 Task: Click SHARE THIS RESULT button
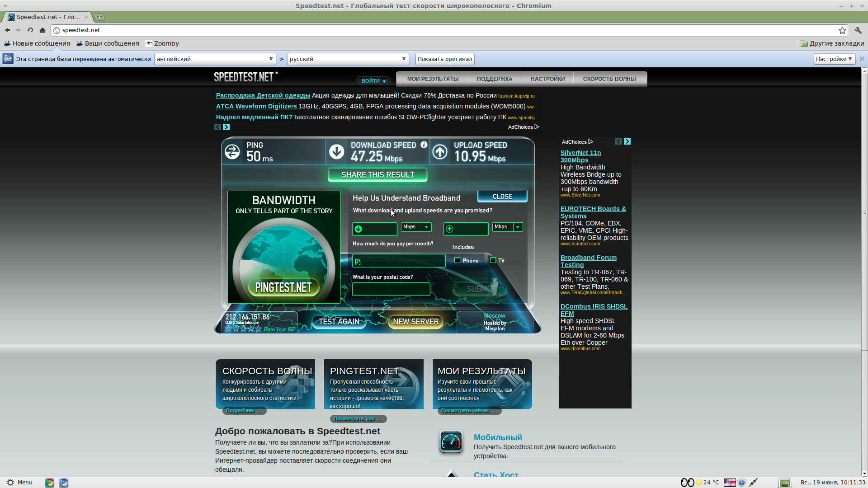(x=377, y=175)
